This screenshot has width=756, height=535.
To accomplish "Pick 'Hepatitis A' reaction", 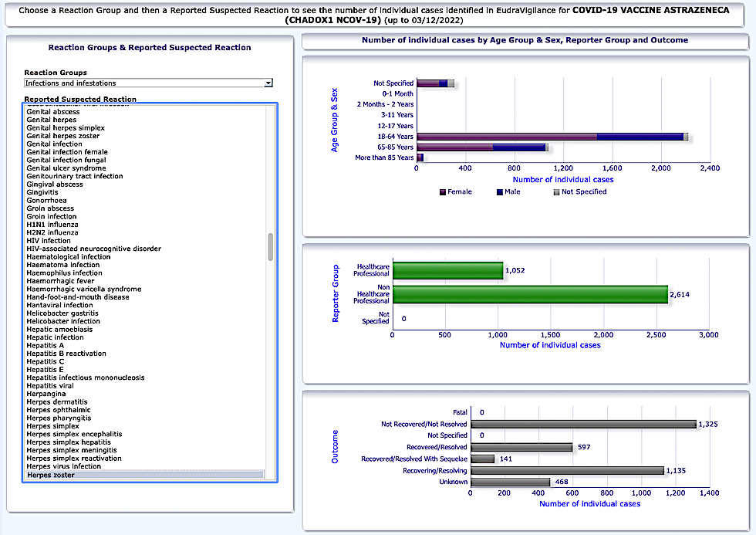I will click(45, 345).
